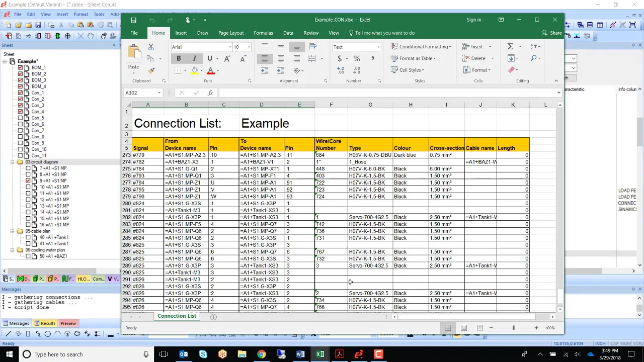This screenshot has width=644, height=362.
Task: Open Word from the Windows taskbar
Action: (300, 354)
